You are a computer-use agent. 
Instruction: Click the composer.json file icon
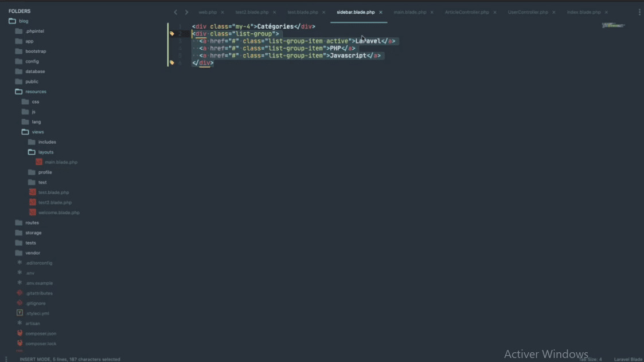click(19, 333)
